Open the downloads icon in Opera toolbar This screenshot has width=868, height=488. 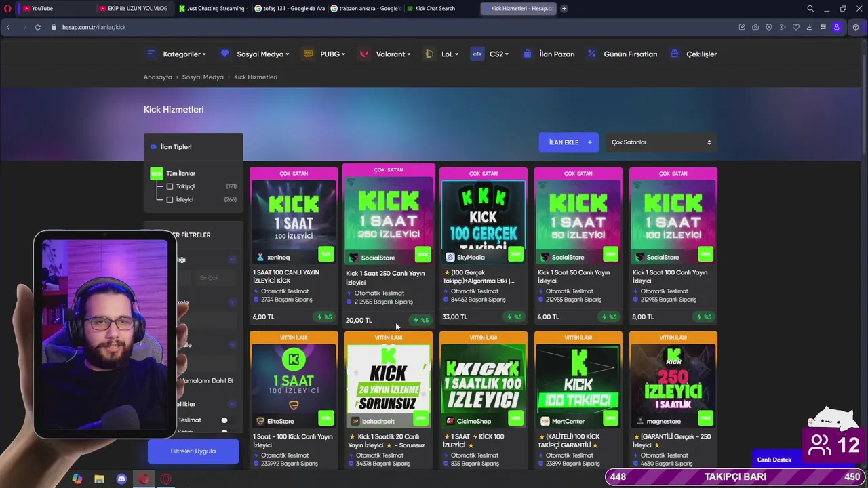point(810,27)
